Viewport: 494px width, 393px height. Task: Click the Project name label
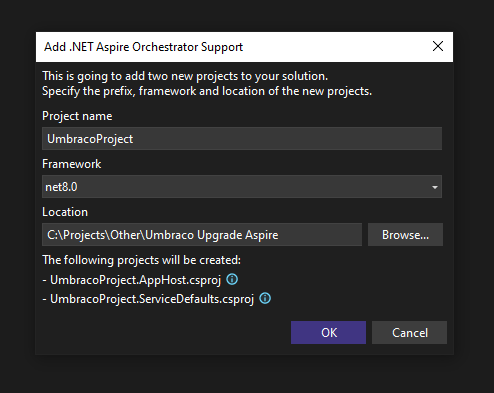pos(77,116)
